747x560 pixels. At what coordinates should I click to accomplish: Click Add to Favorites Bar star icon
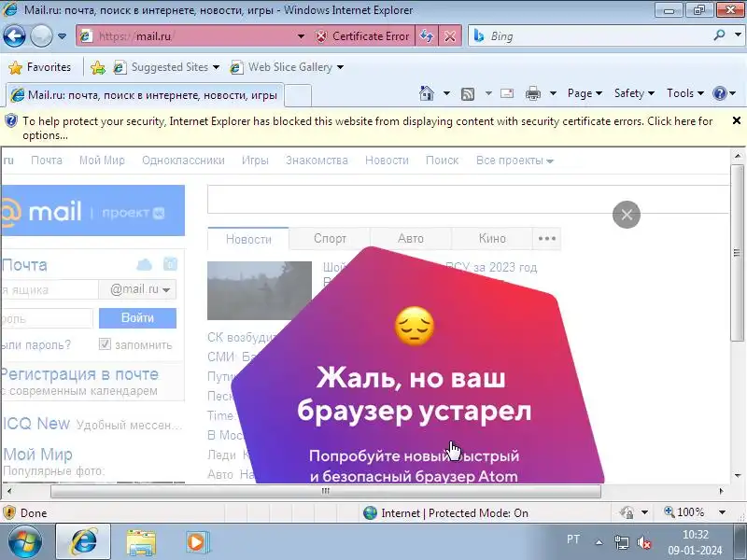98,67
